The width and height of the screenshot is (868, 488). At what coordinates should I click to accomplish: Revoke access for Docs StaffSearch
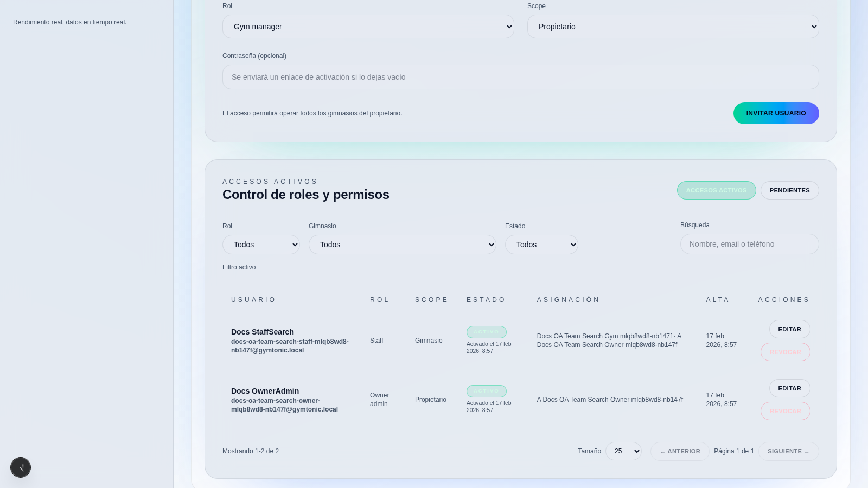(x=785, y=352)
